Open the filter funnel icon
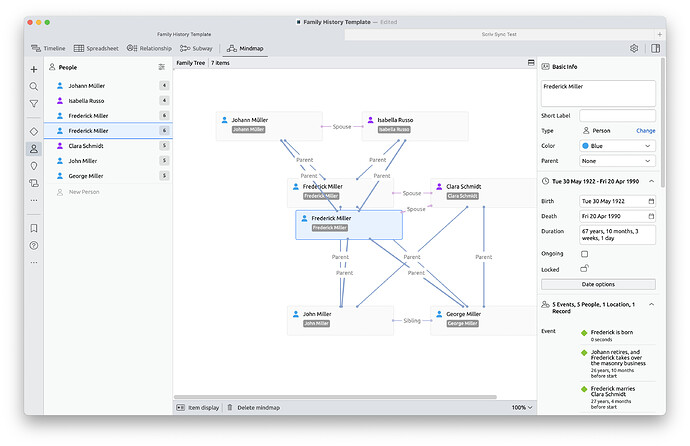Image resolution: width=690 pixels, height=446 pixels. tap(34, 103)
